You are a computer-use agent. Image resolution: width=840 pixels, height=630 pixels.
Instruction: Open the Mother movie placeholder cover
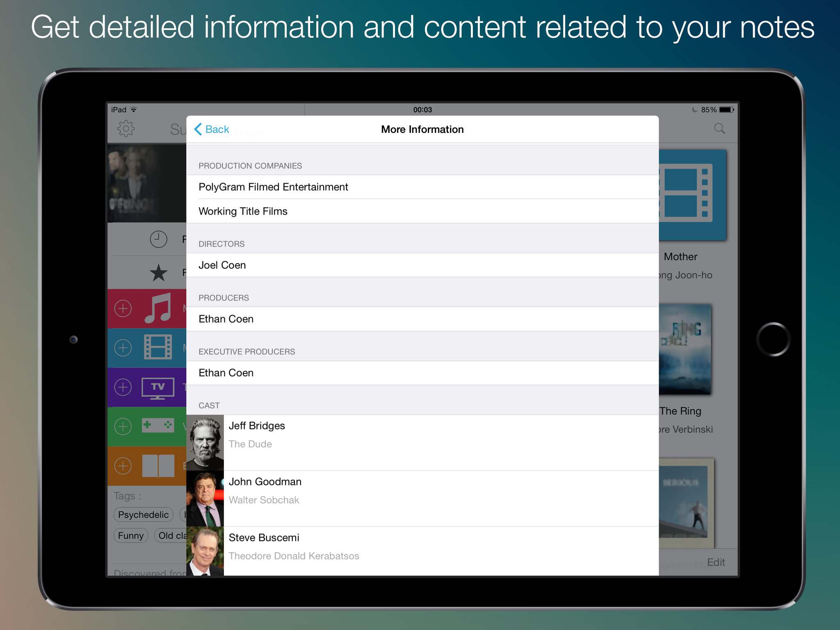click(x=692, y=194)
